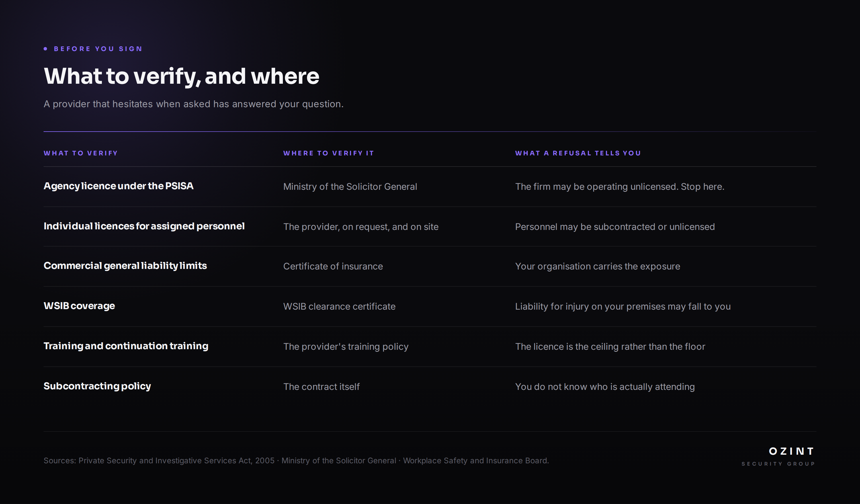860x504 pixels.
Task: Click the 'WHAT TO VERIFY' column header
Action: [x=81, y=153]
